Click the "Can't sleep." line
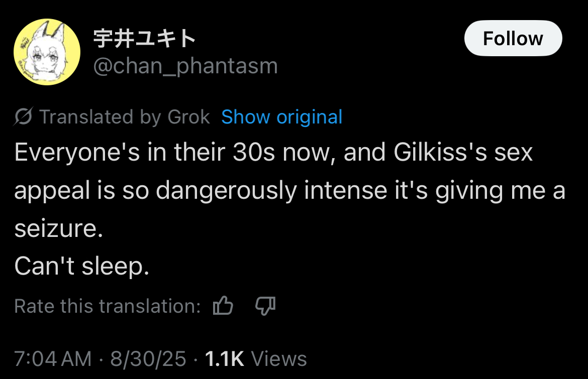Viewport: 588px width, 379px height. 82,266
